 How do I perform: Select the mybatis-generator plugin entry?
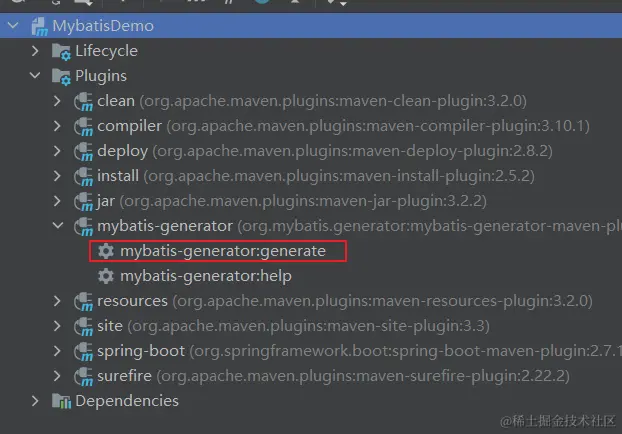point(359,226)
